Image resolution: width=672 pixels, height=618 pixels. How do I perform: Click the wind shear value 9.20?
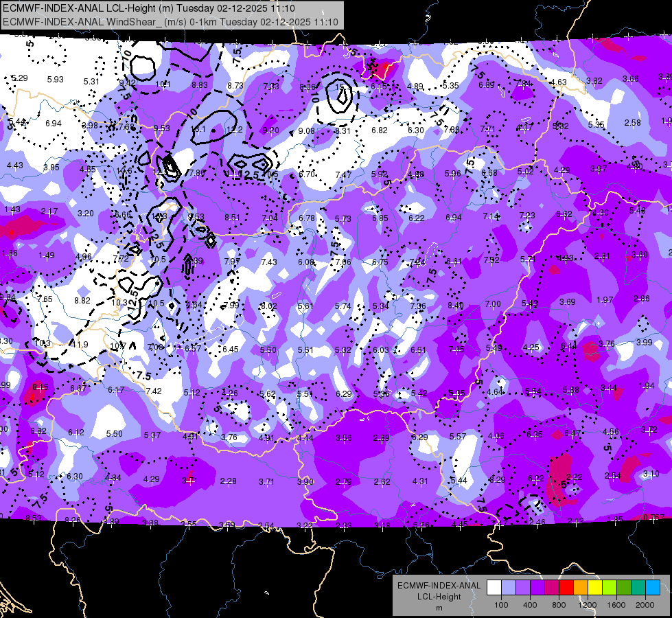click(271, 130)
